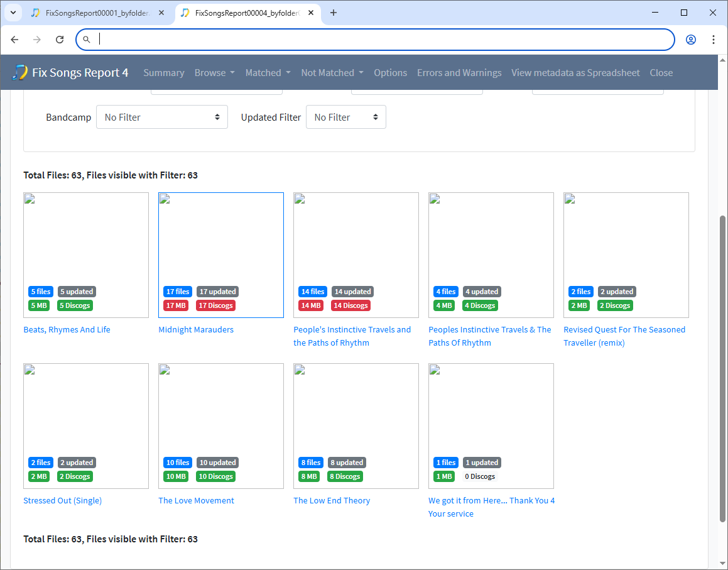Click the search icon in address bar
Image resolution: width=728 pixels, height=570 pixels.
click(86, 40)
